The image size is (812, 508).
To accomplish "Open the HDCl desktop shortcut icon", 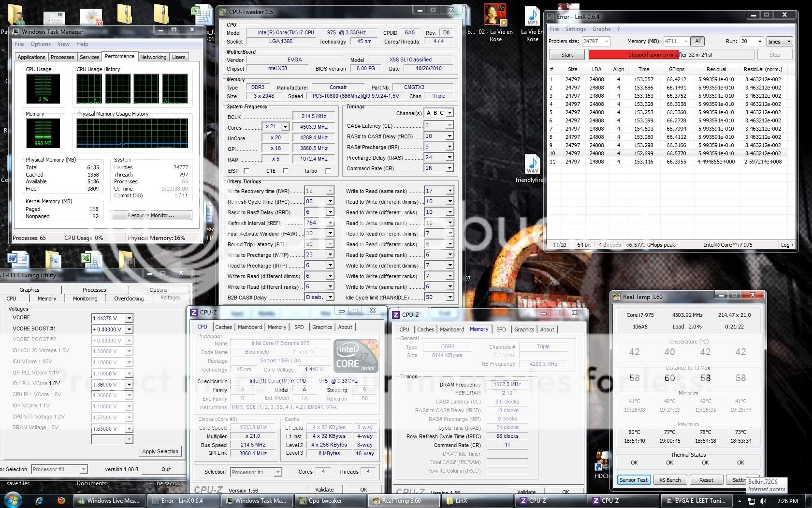I will (602, 460).
